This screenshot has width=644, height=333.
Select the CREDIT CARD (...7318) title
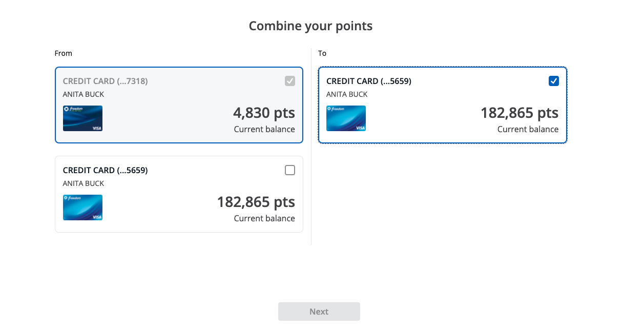(105, 81)
